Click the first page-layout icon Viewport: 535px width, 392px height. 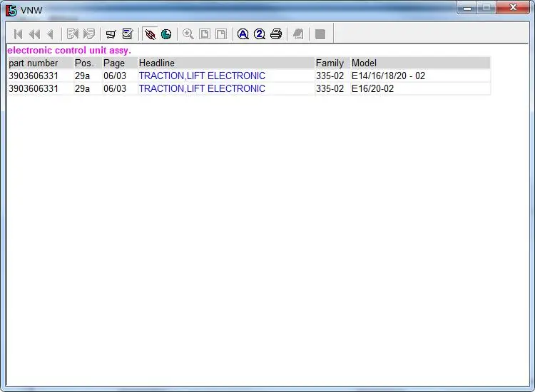pos(205,34)
